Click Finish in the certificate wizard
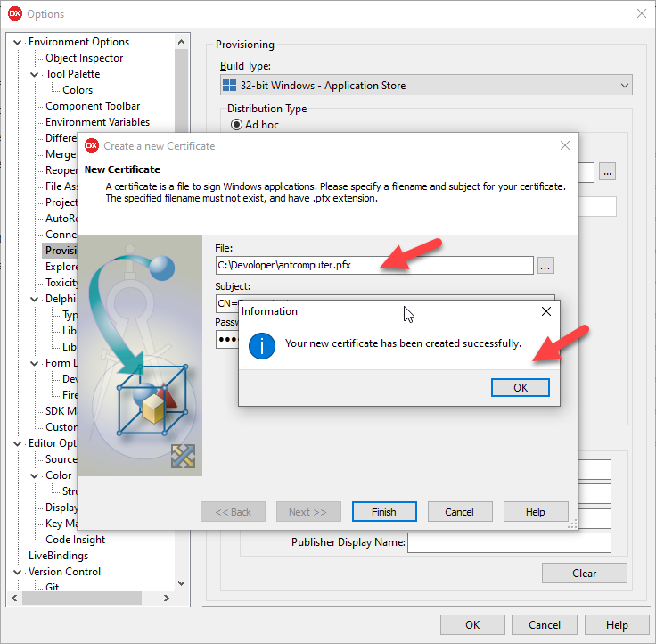 384,512
